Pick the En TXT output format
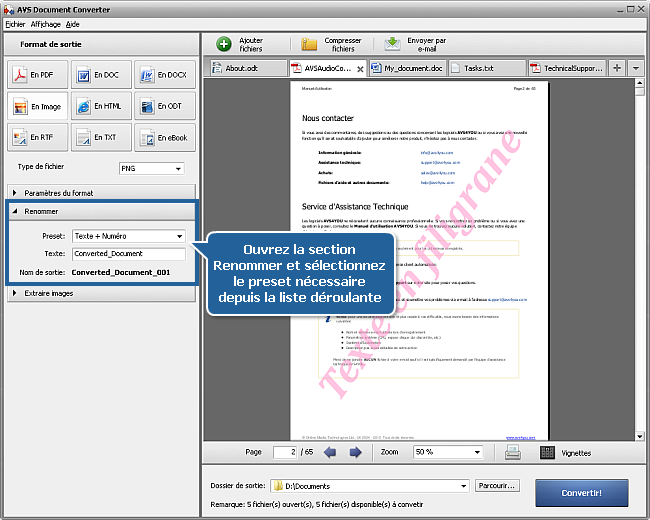 [x=101, y=137]
